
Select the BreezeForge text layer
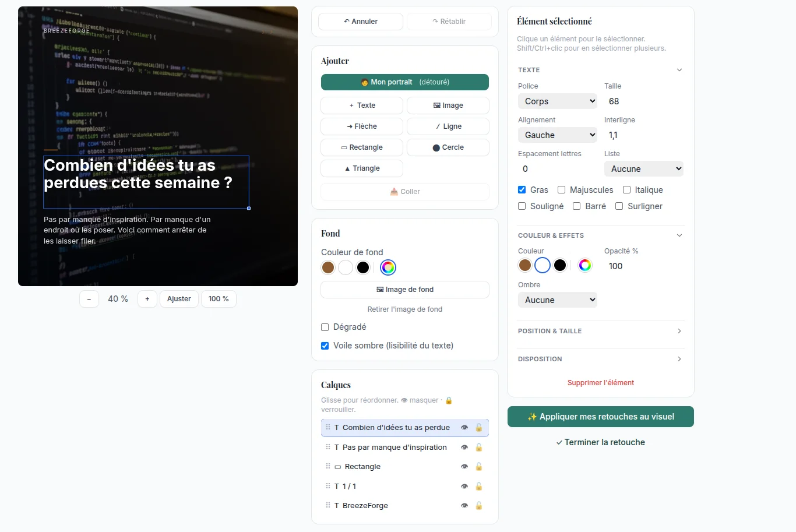click(x=405, y=506)
